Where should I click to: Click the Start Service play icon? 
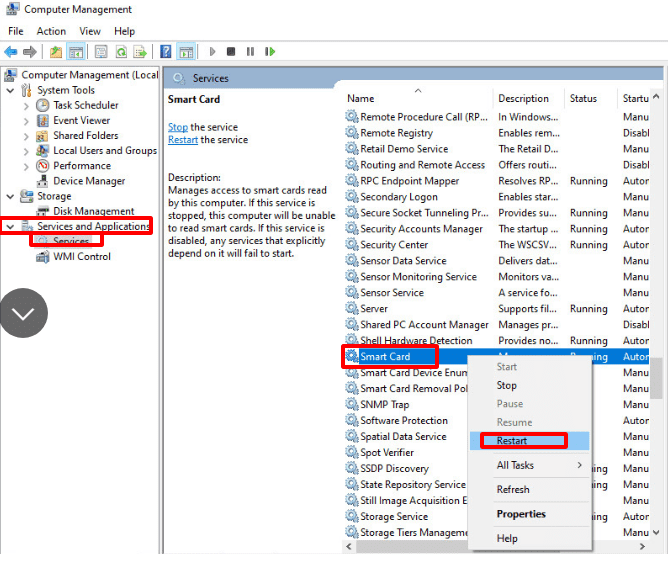(212, 52)
